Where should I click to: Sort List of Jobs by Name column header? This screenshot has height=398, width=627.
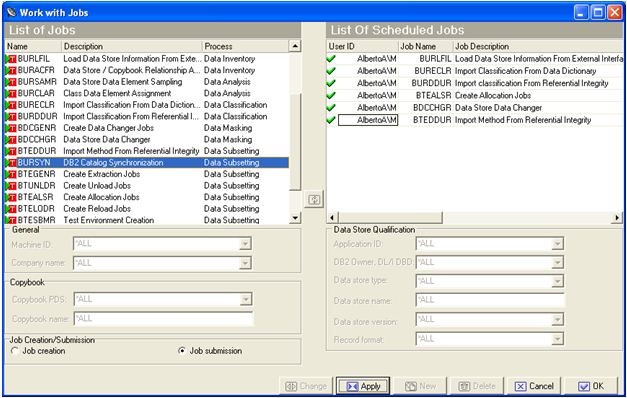coord(33,46)
